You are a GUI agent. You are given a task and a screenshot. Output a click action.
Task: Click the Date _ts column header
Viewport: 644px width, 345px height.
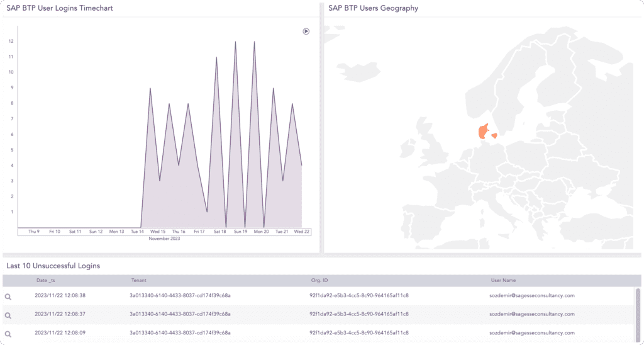coord(45,280)
